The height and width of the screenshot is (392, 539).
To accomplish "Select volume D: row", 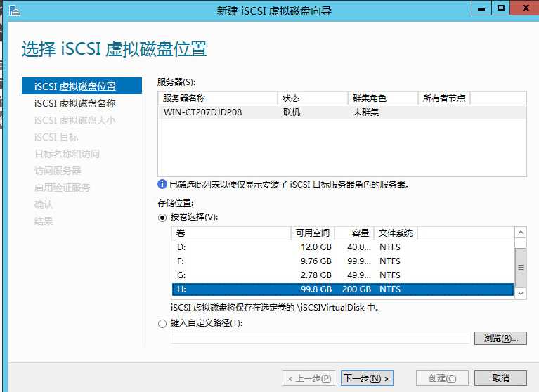I will pyautogui.click(x=343, y=247).
